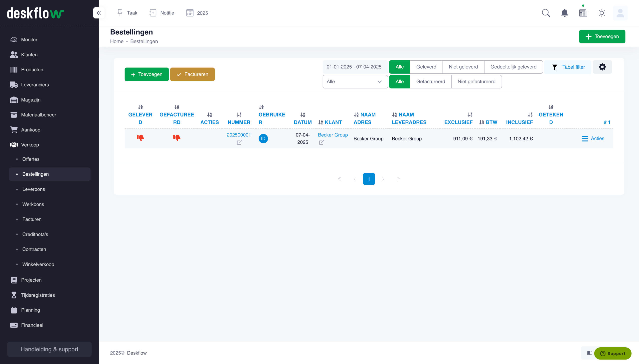Open notifications bell icon

tap(564, 13)
